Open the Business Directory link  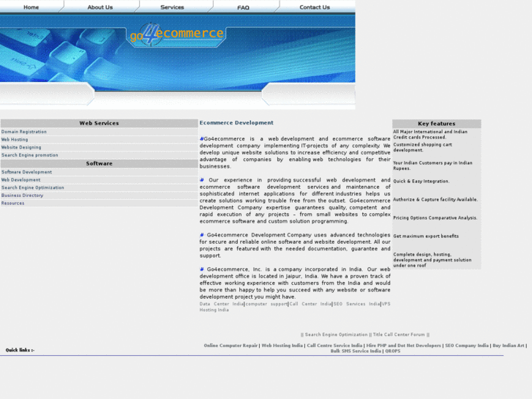22,195
